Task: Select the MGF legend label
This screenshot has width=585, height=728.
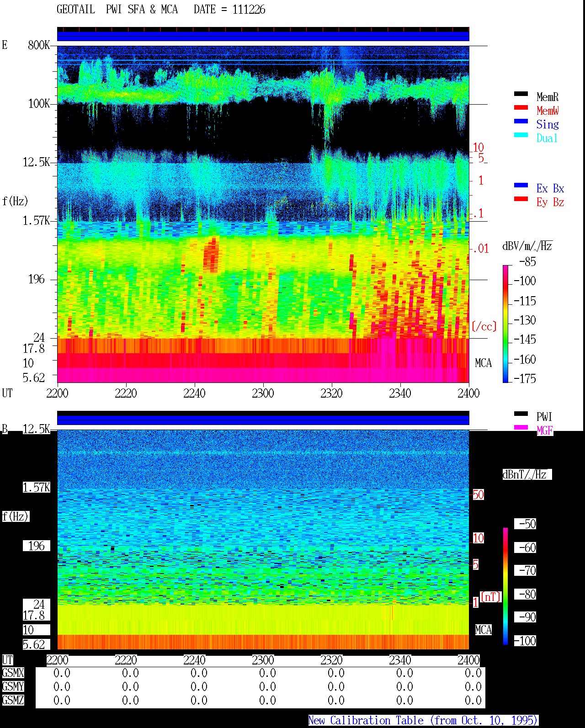Action: pos(545,430)
